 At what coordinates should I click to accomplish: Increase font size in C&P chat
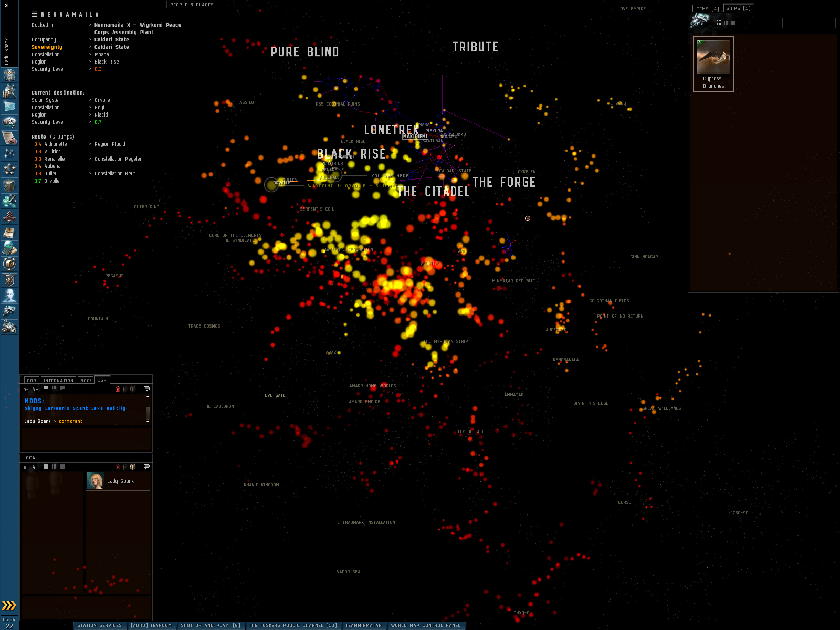click(35, 390)
